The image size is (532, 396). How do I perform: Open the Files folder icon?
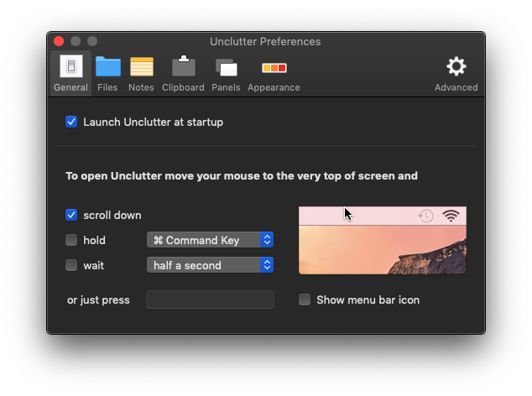pos(108,66)
